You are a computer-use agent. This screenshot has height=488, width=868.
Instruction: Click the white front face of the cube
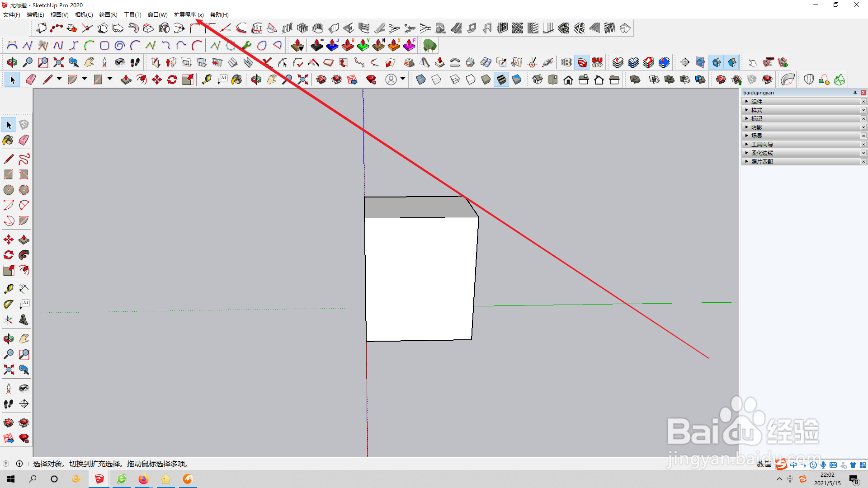click(x=420, y=278)
